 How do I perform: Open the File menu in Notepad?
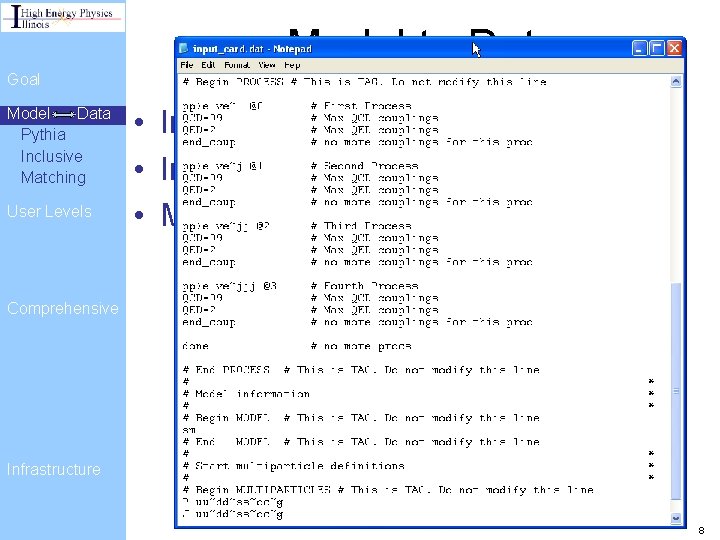coord(186,65)
